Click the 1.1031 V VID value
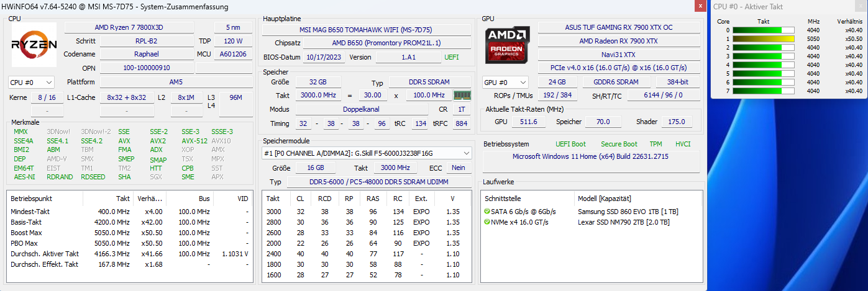The height and width of the screenshot is (291, 868). (235, 254)
